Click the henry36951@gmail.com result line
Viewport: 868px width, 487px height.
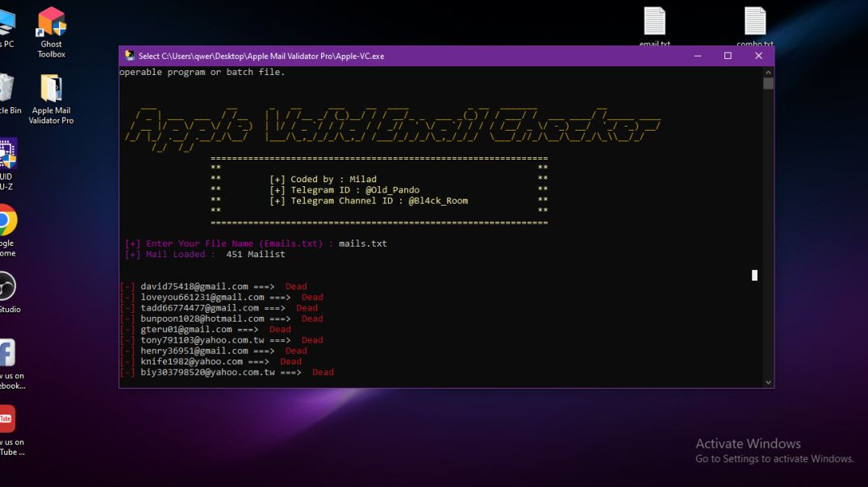(x=213, y=351)
